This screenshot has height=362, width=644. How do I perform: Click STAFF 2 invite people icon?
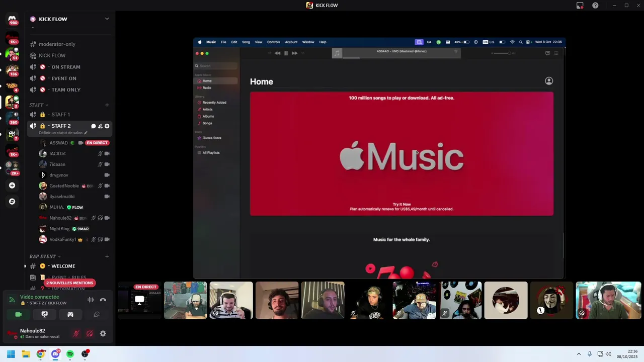tap(100, 126)
